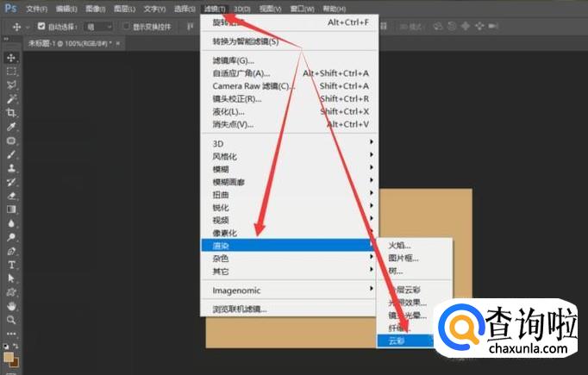Select the Path Selection arrow tool
Image resolution: width=588 pixels, height=375 pixels.
(x=11, y=278)
